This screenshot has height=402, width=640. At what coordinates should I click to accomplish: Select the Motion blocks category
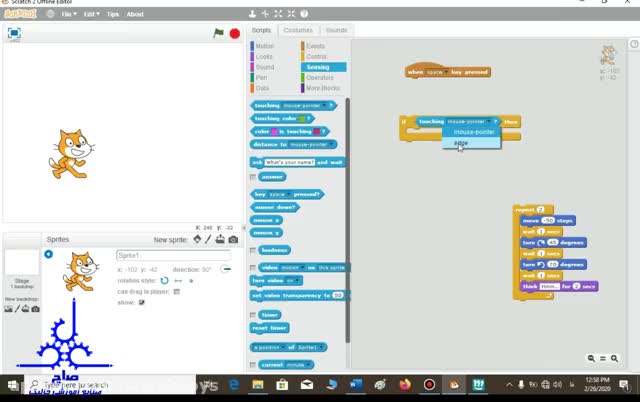[x=264, y=46]
